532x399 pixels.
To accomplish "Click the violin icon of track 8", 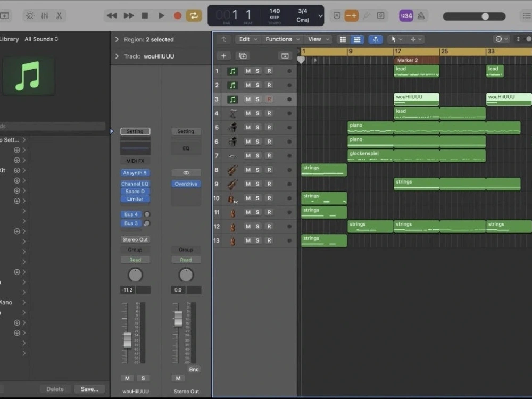I will click(232, 170).
